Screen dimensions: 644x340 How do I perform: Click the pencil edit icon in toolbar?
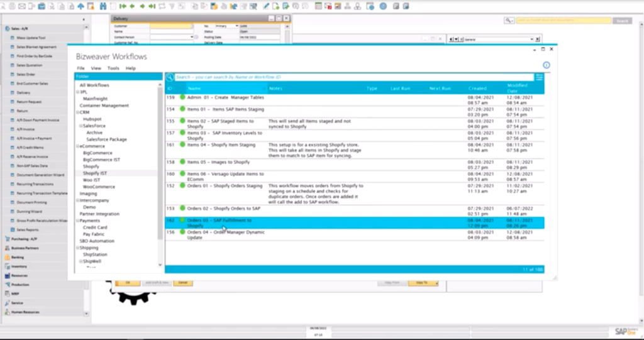[x=266, y=6]
